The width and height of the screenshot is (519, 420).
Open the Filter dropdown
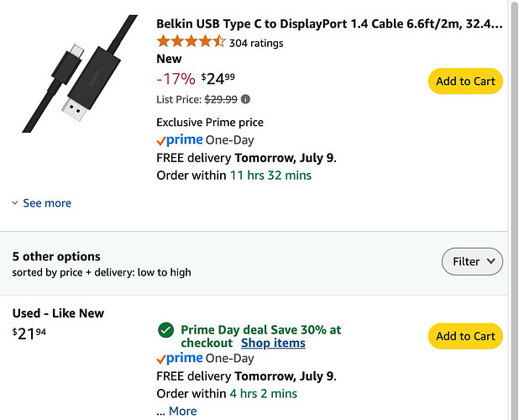pos(472,261)
